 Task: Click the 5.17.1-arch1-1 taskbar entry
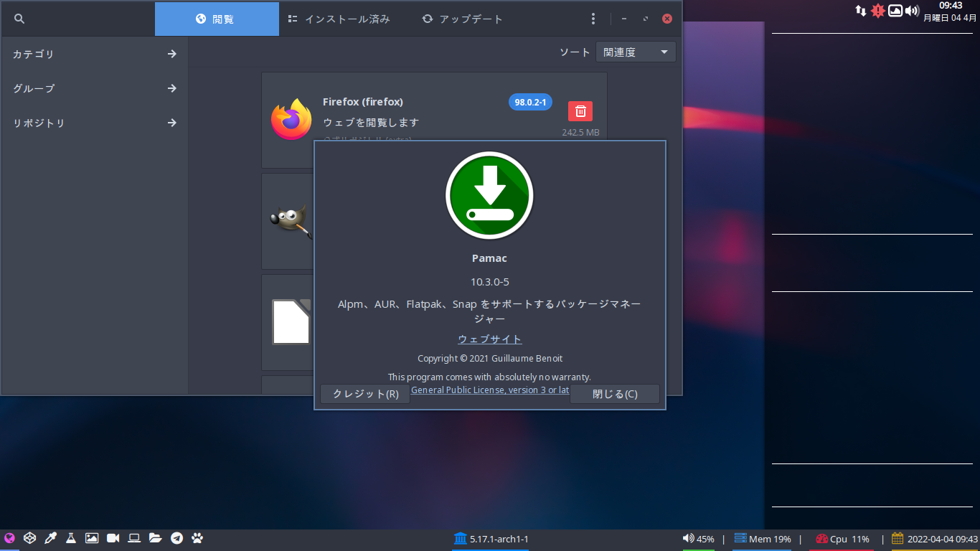tap(491, 539)
